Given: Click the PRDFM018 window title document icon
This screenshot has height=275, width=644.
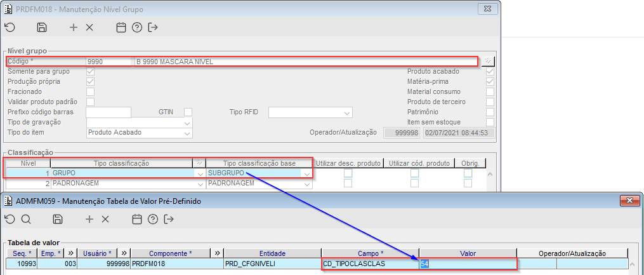Looking at the screenshot, I should click(x=8, y=9).
